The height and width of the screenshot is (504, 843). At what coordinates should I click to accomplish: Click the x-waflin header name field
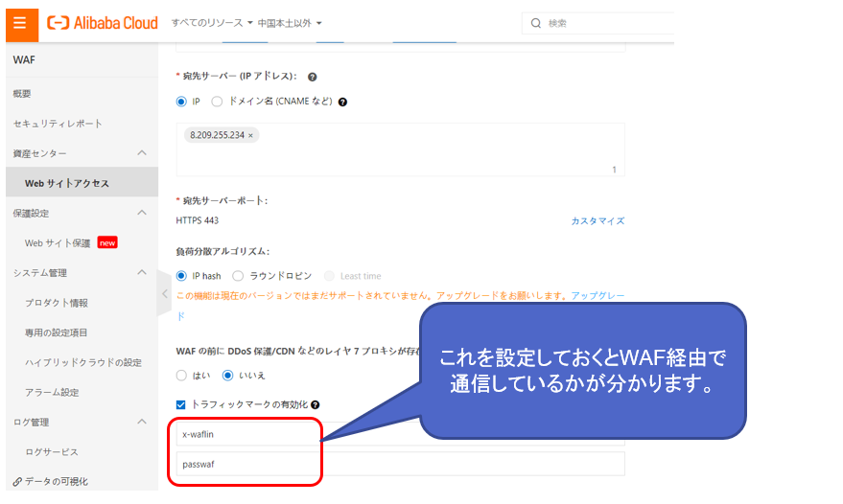(x=401, y=434)
